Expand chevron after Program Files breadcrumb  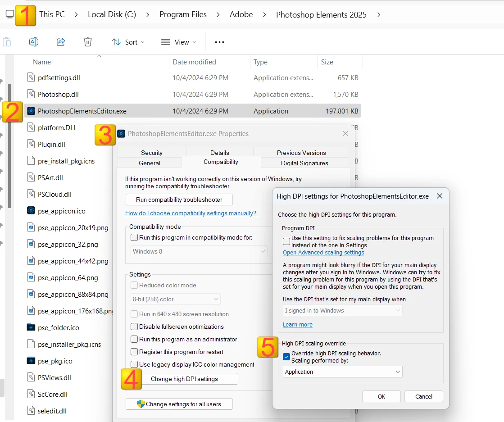click(x=218, y=15)
